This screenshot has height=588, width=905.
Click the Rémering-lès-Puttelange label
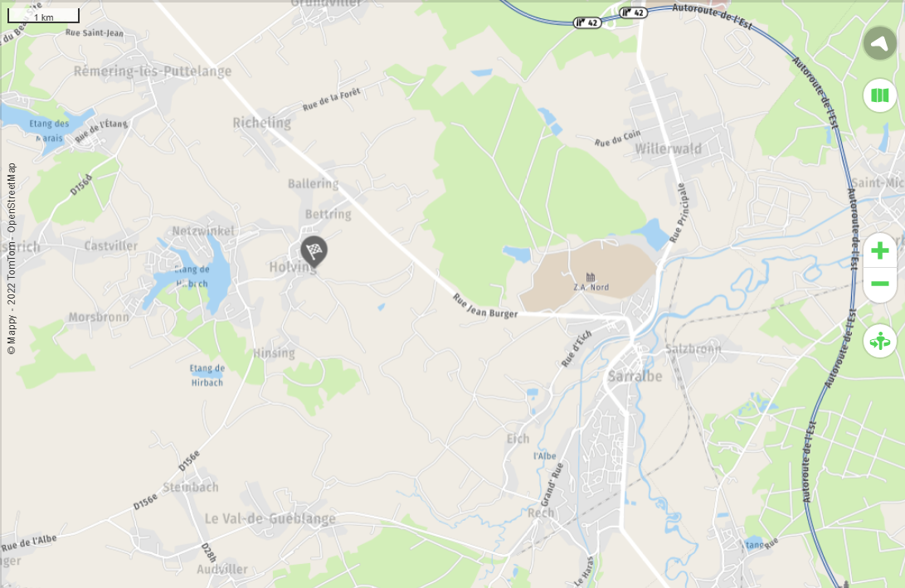[153, 71]
